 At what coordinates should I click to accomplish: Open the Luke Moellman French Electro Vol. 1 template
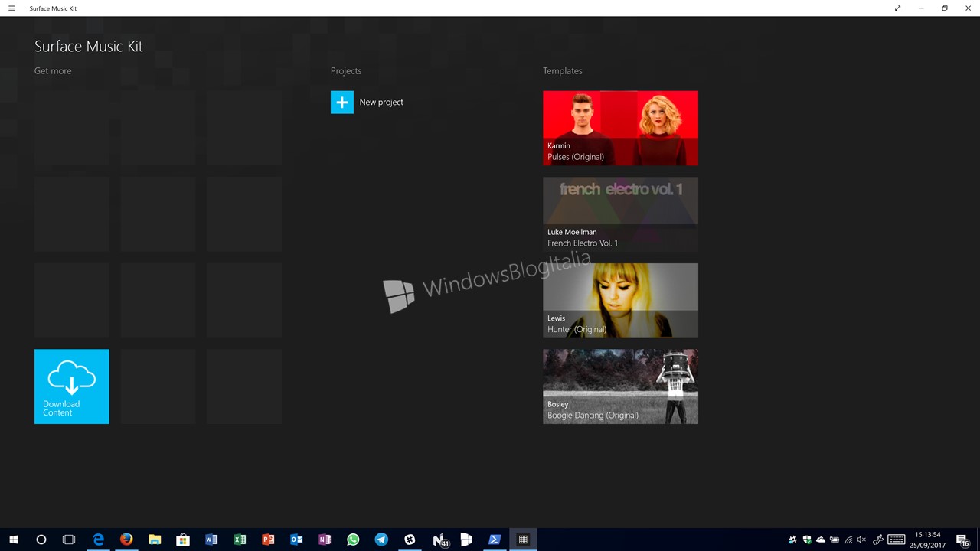(620, 214)
